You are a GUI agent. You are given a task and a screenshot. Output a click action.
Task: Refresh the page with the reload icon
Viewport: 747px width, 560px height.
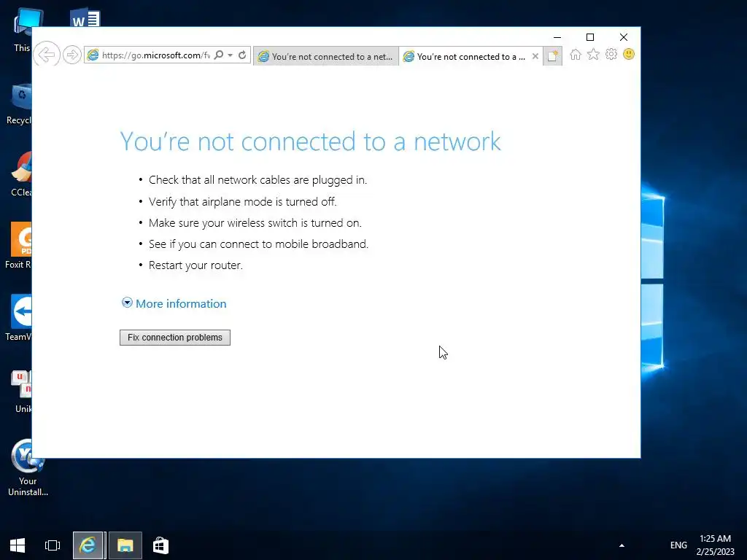click(x=242, y=55)
